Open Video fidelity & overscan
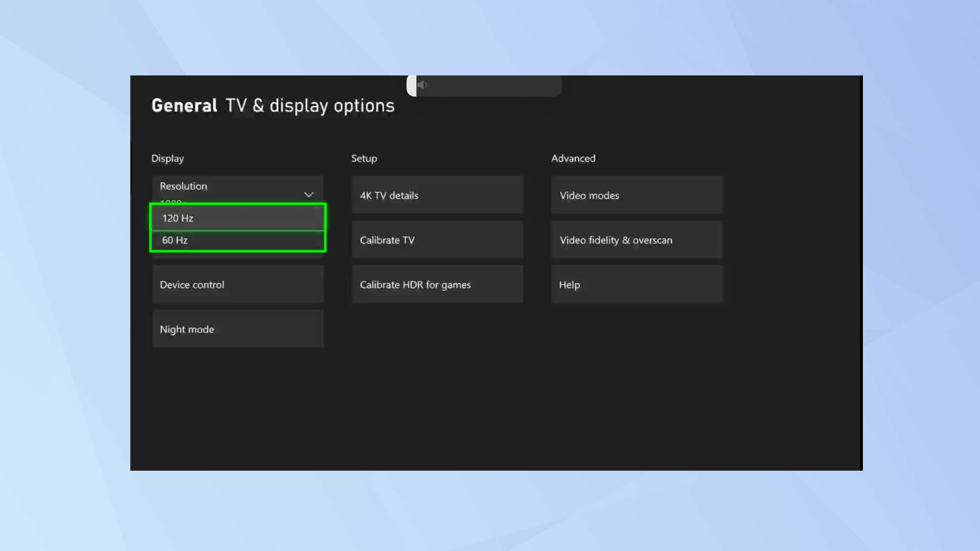 point(637,240)
